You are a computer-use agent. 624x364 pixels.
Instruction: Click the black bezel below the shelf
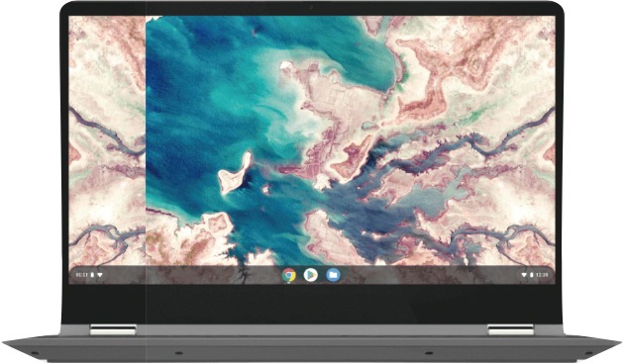pyautogui.click(x=312, y=304)
